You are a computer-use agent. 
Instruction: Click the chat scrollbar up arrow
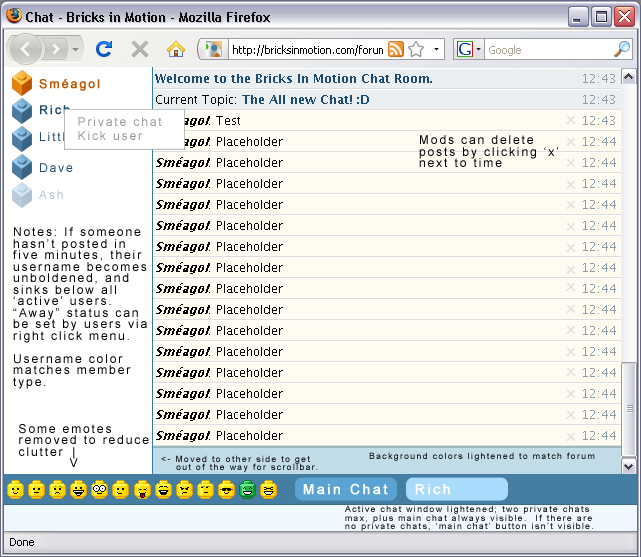tap(628, 76)
